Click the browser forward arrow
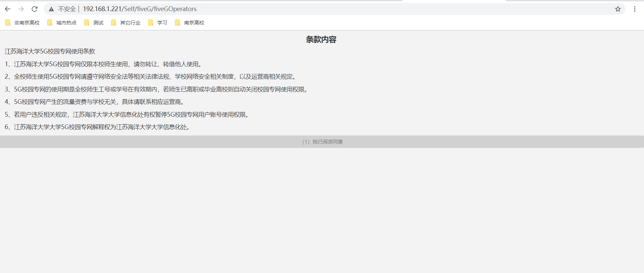The width and height of the screenshot is (644, 273). tap(21, 9)
